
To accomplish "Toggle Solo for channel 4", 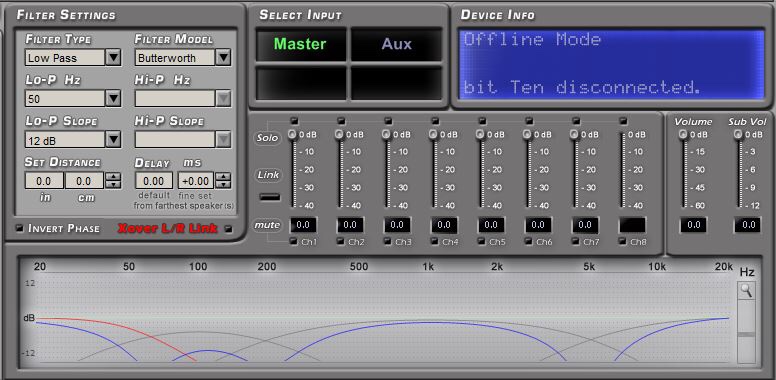I will (435, 121).
